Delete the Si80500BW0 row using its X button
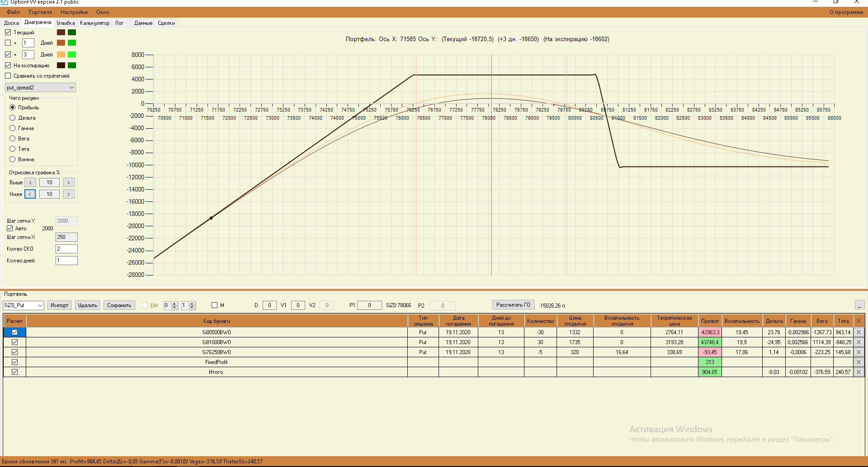The width and height of the screenshot is (868, 467). point(859,332)
